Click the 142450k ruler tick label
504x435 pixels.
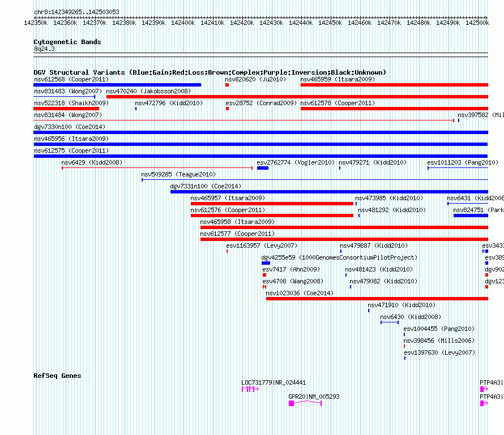330,23
